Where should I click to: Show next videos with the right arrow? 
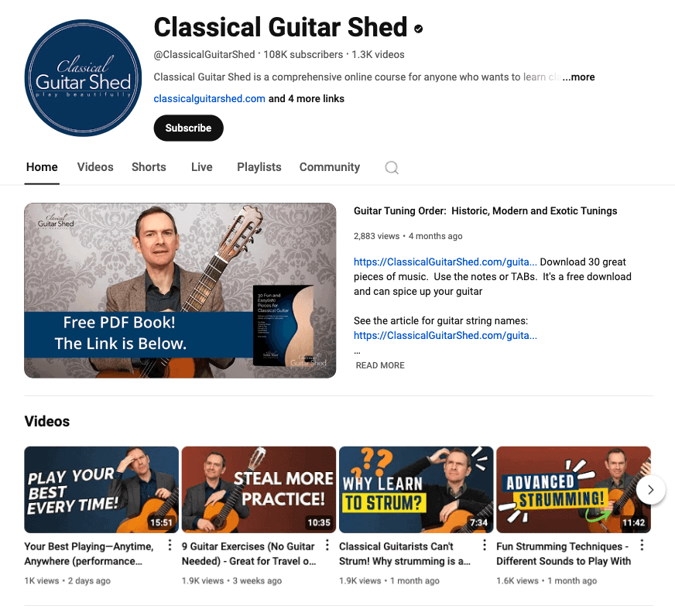click(650, 489)
